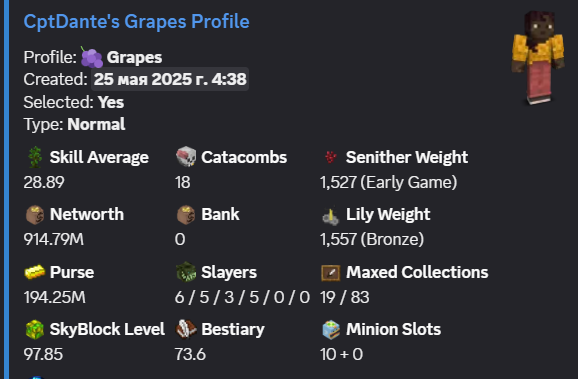This screenshot has height=379, width=578.
Task: Click the player skin thumbnail
Action: click(538, 58)
